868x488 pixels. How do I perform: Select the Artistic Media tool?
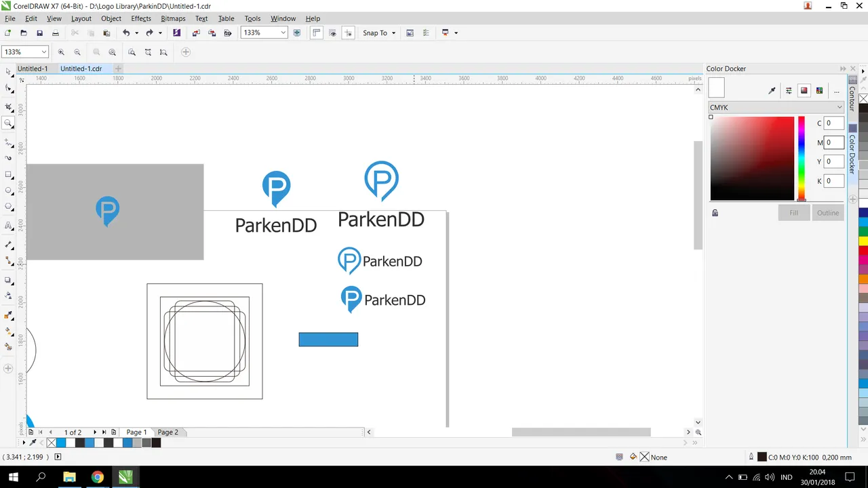pyautogui.click(x=8, y=158)
